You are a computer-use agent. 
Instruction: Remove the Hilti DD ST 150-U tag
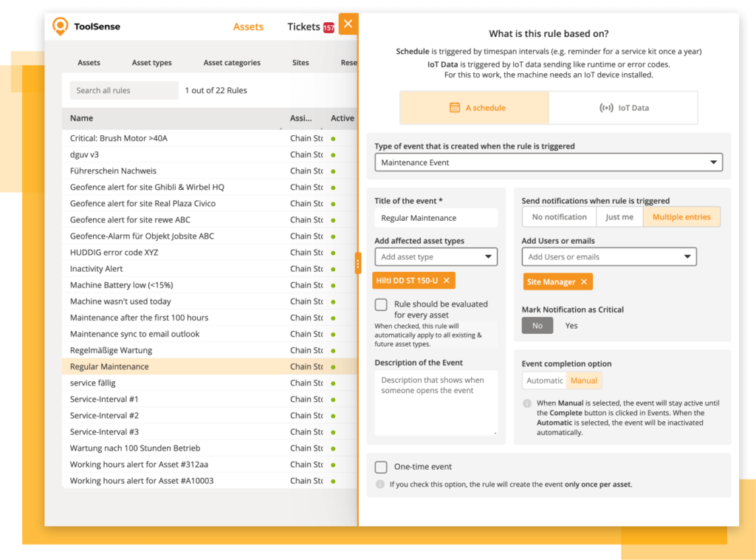(447, 281)
